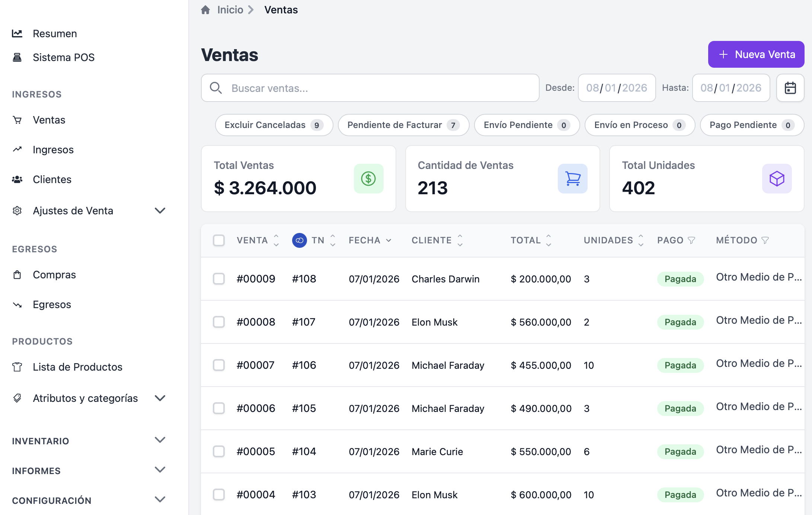Screen dimensions: 812x515
Task: Tick the checkbox next to sale #00005
Action: click(219, 451)
